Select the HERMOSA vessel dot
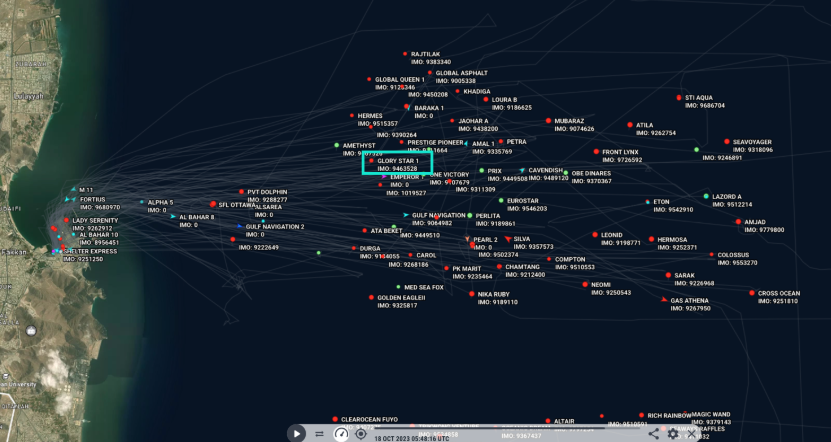 click(x=651, y=240)
